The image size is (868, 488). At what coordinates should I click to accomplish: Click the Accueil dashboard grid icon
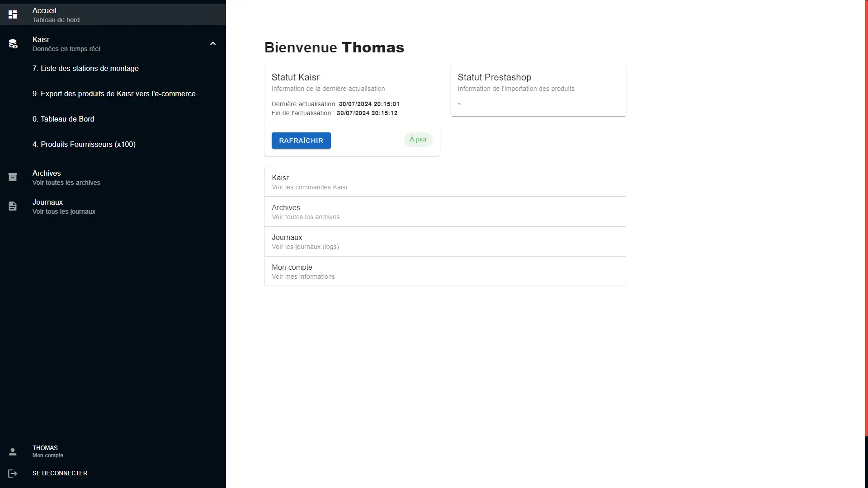(13, 14)
